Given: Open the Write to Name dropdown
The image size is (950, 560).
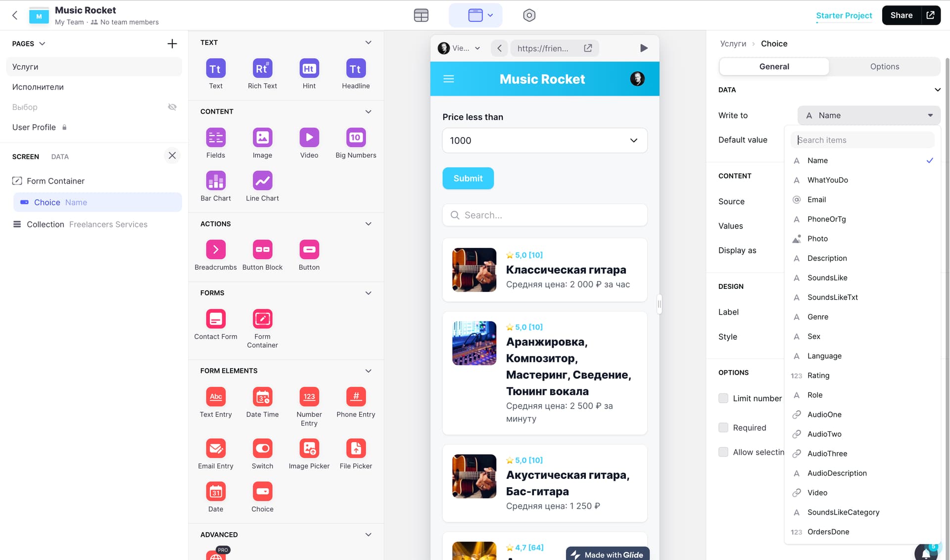Looking at the screenshot, I should point(868,115).
